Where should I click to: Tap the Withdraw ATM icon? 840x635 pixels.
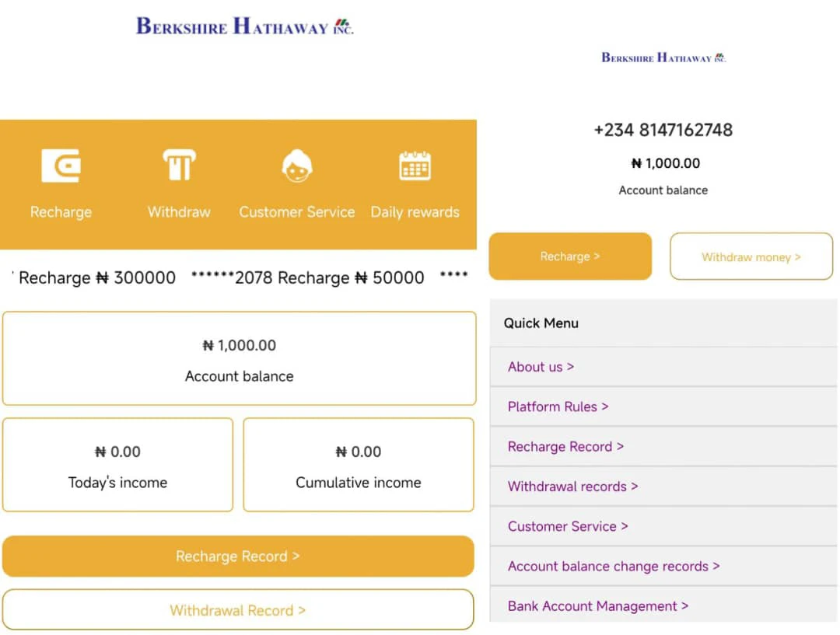tap(179, 165)
